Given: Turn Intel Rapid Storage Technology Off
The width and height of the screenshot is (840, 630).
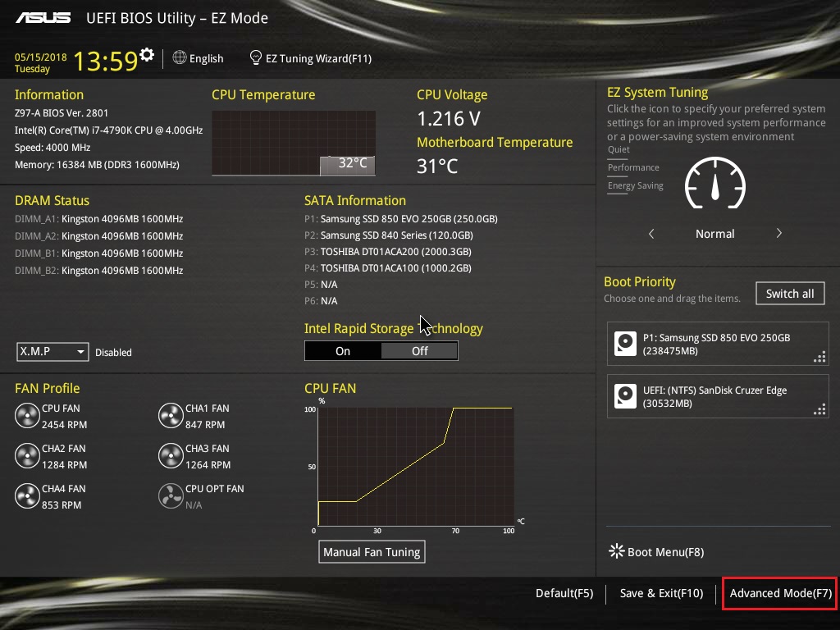Looking at the screenshot, I should coord(419,351).
